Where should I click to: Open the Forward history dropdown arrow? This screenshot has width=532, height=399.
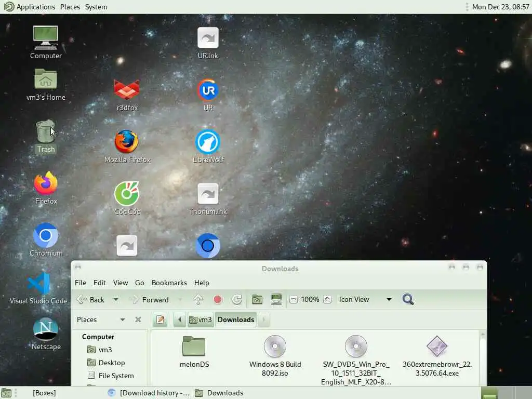click(x=180, y=300)
